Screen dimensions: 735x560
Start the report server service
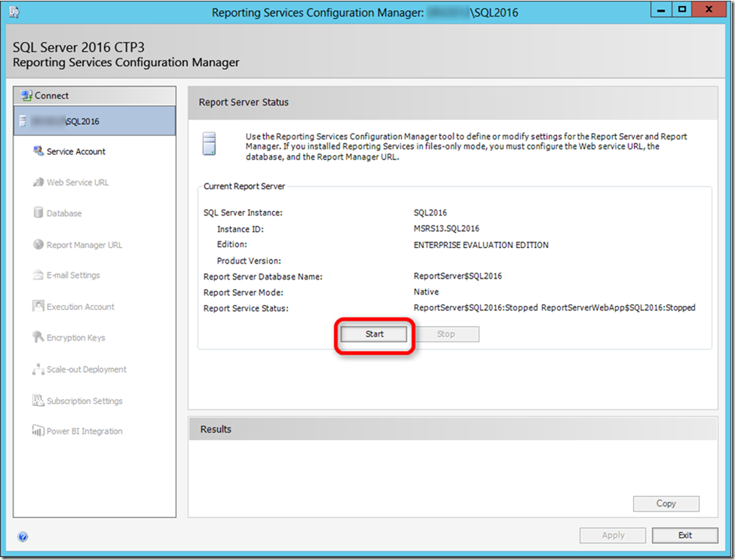[x=374, y=334]
